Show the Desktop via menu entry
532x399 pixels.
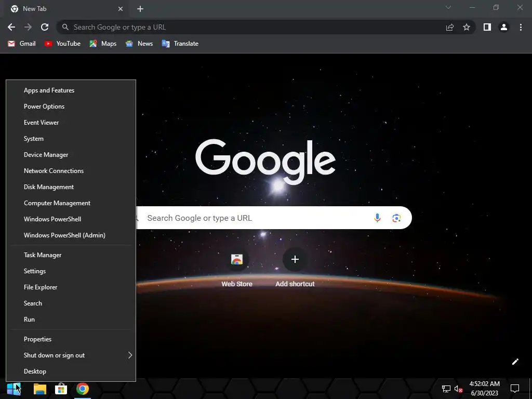pyautogui.click(x=71, y=371)
